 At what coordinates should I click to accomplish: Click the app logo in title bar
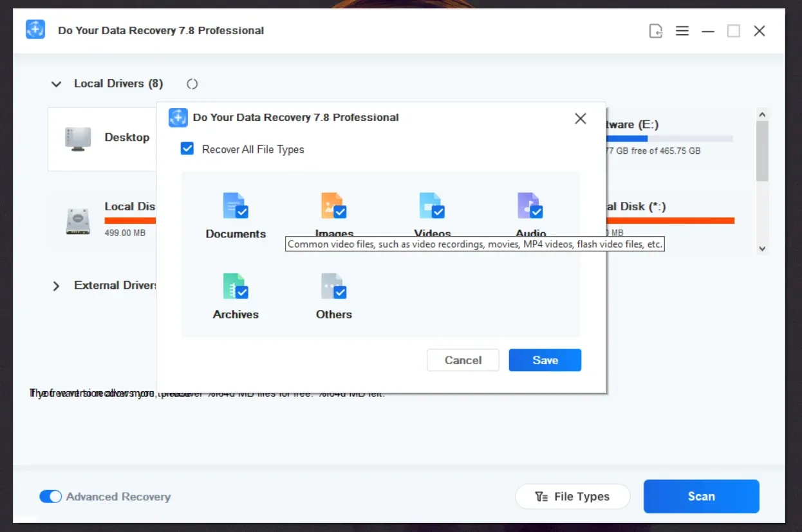click(35, 30)
